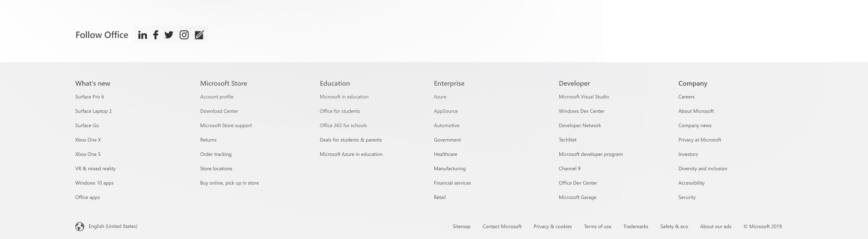The height and width of the screenshot is (239, 868).
Task: Open Safety & eco link
Action: (674, 227)
